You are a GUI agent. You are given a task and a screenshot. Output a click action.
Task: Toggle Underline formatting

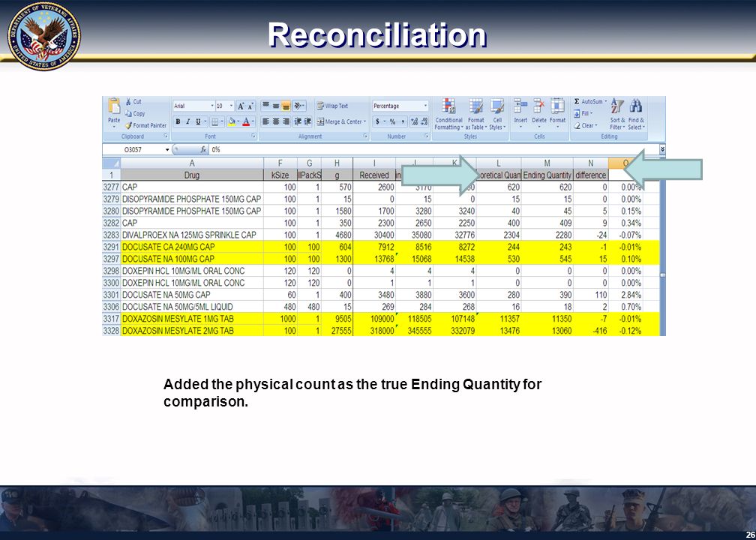click(x=198, y=121)
